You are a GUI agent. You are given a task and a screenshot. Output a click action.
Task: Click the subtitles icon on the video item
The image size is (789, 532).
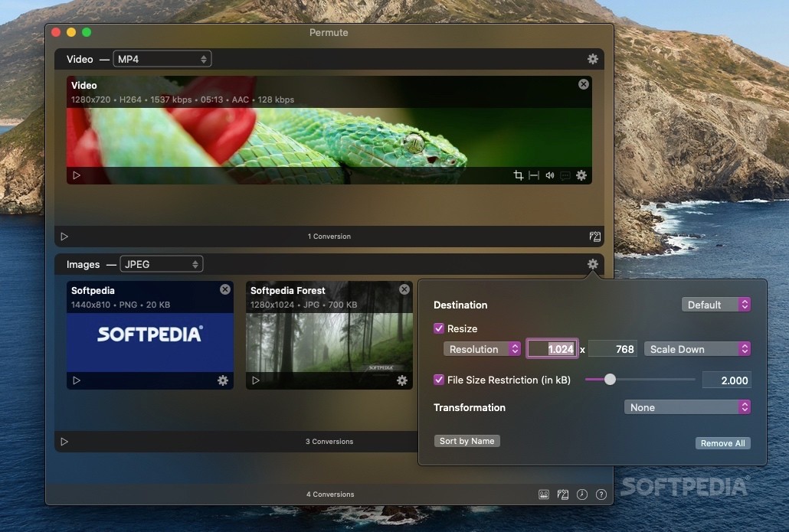tap(565, 175)
